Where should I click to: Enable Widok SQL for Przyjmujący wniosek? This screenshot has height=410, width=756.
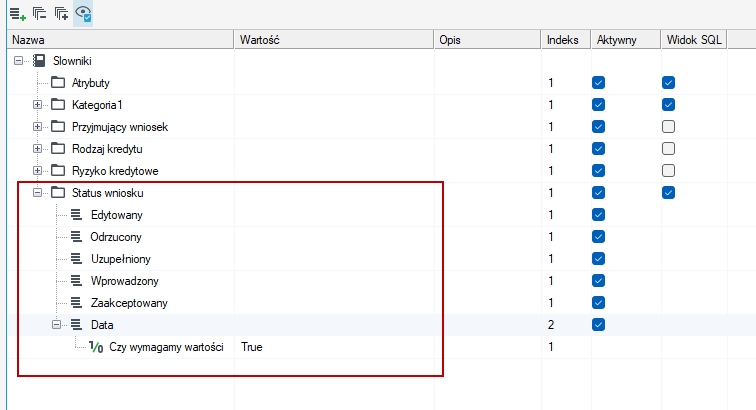tap(668, 127)
